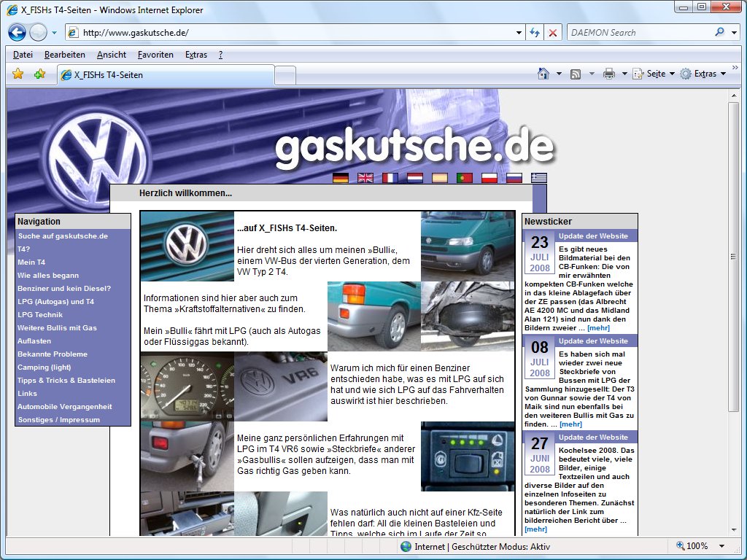
Task: Open the Favoriten menu
Action: click(x=155, y=55)
